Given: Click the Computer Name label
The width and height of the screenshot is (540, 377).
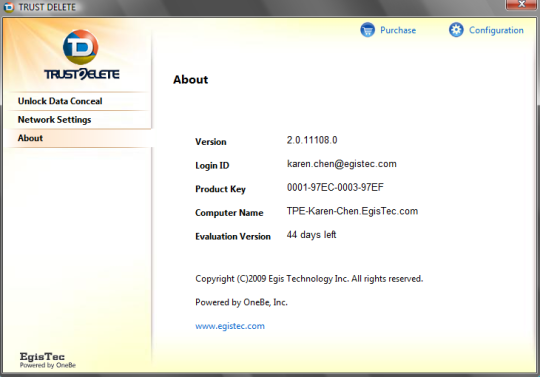Looking at the screenshot, I should coord(229,213).
